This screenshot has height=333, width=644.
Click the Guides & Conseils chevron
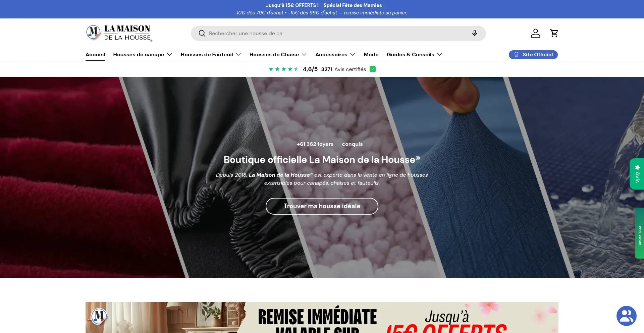pyautogui.click(x=440, y=54)
